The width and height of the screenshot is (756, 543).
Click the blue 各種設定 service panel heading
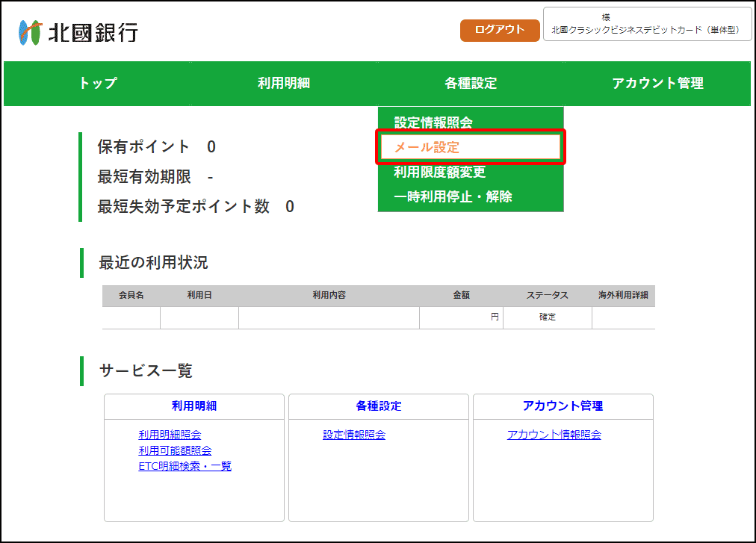point(379,406)
